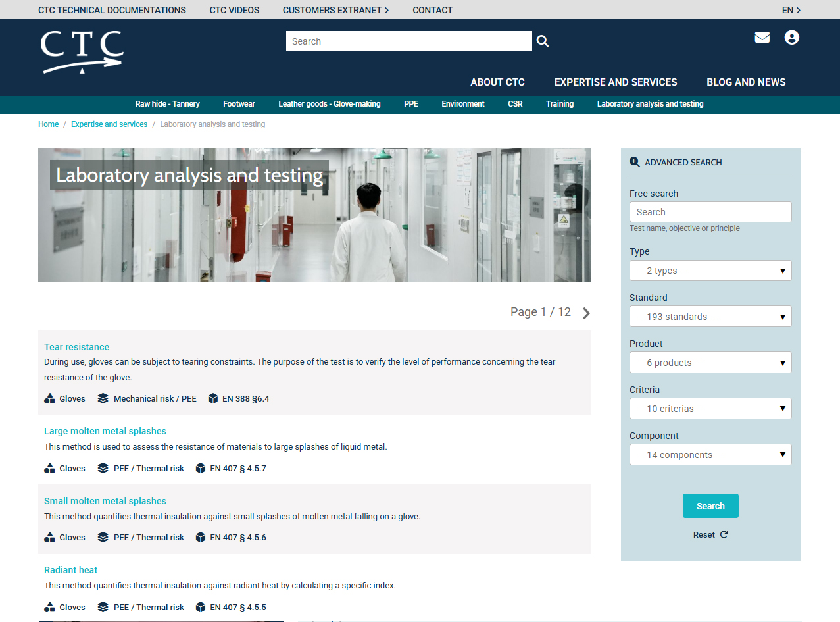The height and width of the screenshot is (622, 840).
Task: Select Training in the sub-navigation
Action: tap(560, 104)
